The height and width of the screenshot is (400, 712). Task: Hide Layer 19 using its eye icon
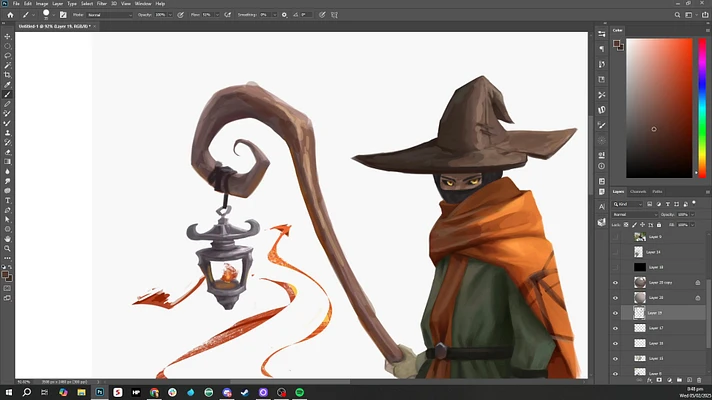pos(615,313)
